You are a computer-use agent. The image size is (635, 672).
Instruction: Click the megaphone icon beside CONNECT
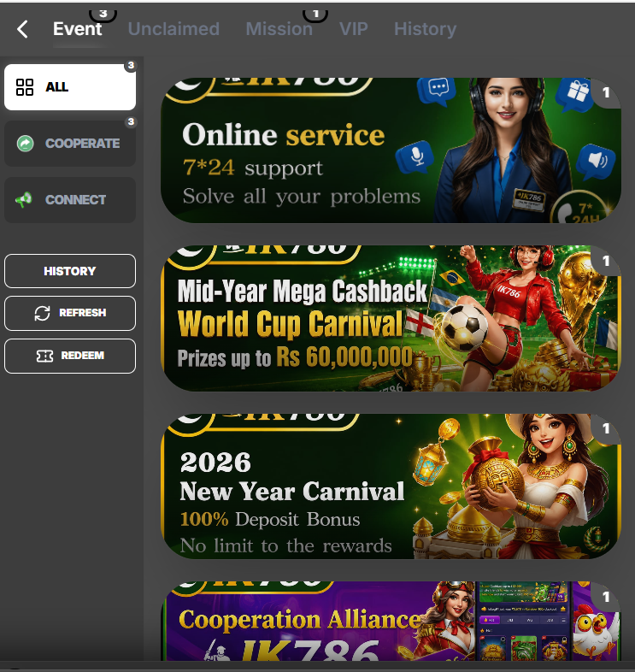point(24,200)
